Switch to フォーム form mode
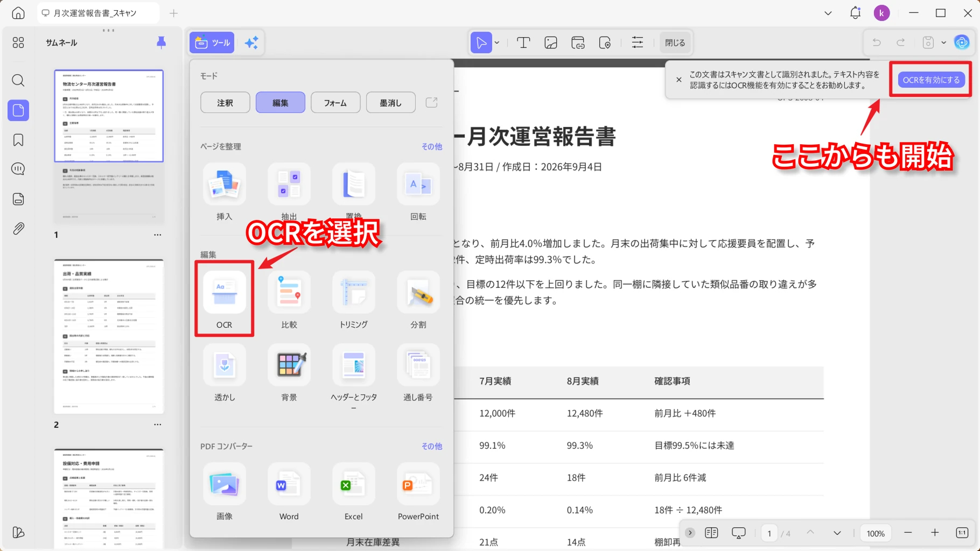The image size is (980, 551). (335, 103)
